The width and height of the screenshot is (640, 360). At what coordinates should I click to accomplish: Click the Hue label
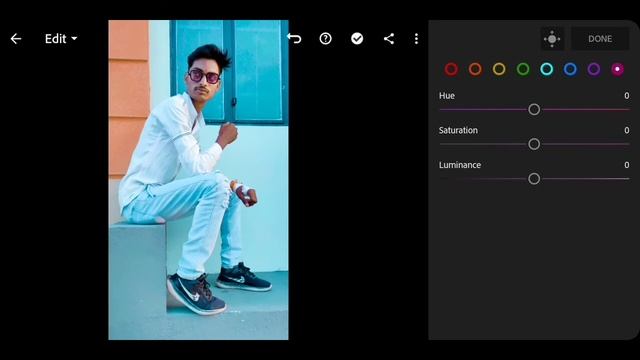pos(447,96)
